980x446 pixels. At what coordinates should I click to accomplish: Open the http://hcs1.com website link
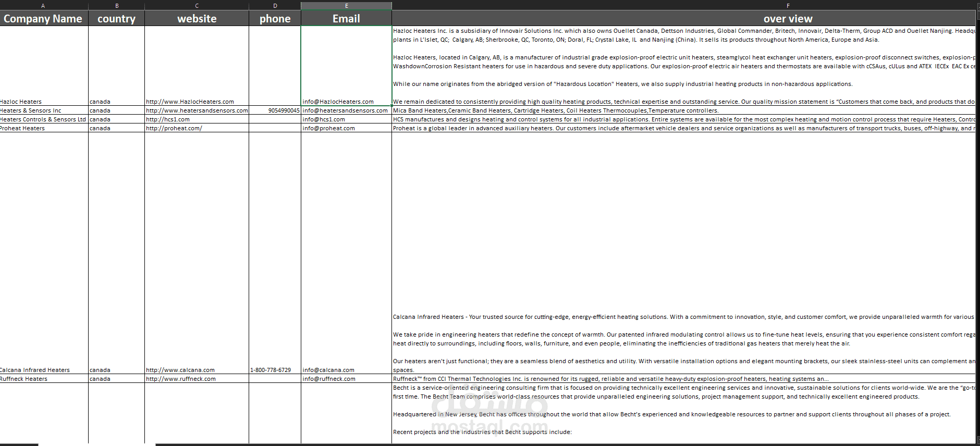pos(168,119)
